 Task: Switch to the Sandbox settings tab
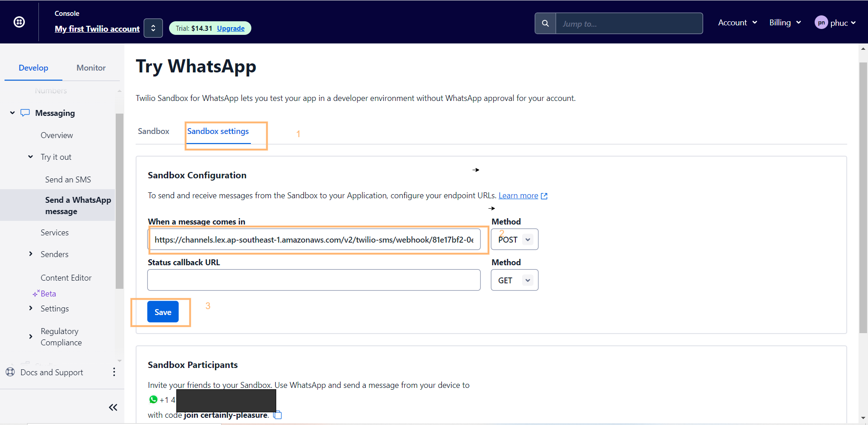point(218,131)
